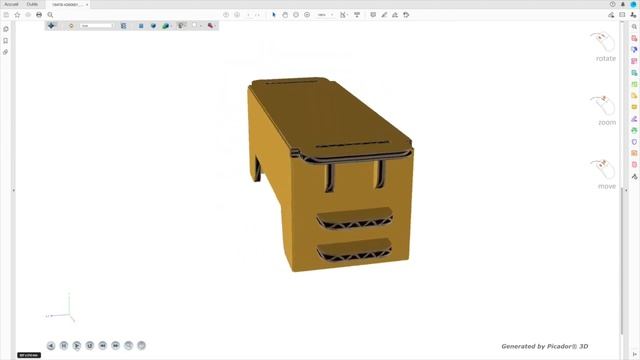The image size is (640, 360).
Task: Open the green Organize pages tool
Action: click(634, 84)
